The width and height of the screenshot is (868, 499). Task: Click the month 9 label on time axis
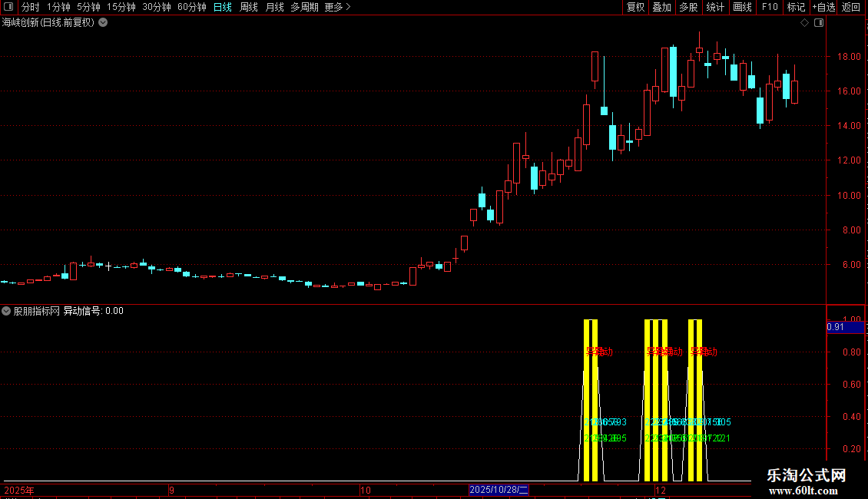(x=171, y=490)
